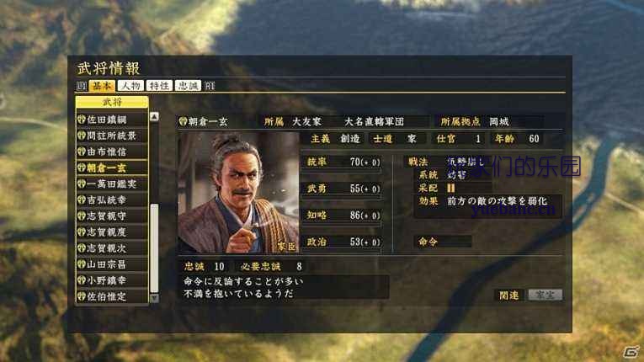This screenshot has height=362, width=644.
Task: Click the R1 next-tab icon
Action: (210, 86)
